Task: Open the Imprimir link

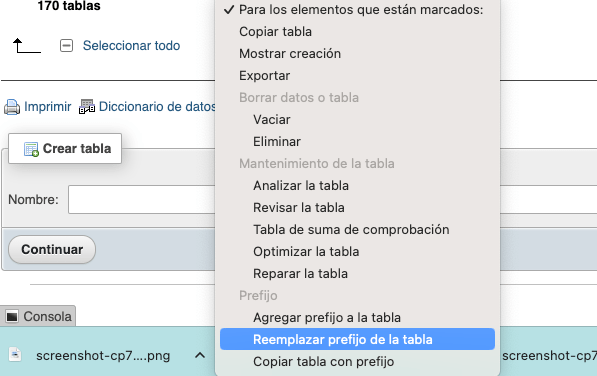Action: point(48,107)
